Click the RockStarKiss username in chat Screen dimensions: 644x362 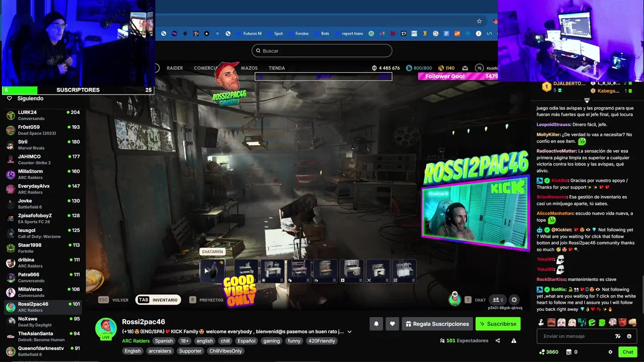pyautogui.click(x=551, y=280)
